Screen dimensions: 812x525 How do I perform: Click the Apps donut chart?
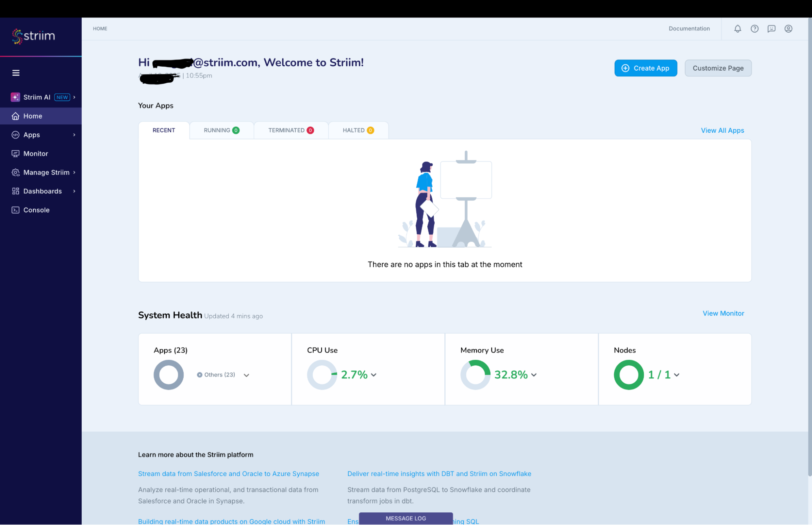click(169, 375)
